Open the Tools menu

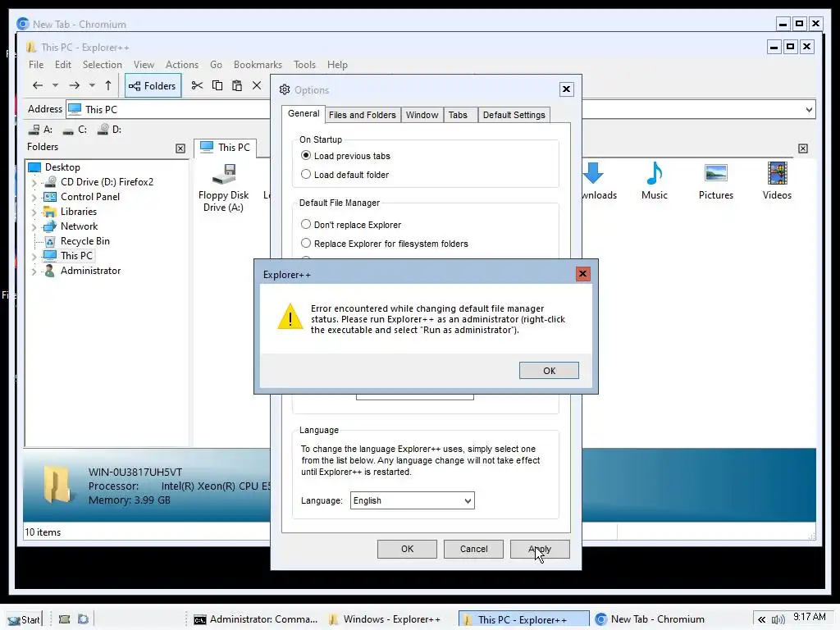[304, 65]
